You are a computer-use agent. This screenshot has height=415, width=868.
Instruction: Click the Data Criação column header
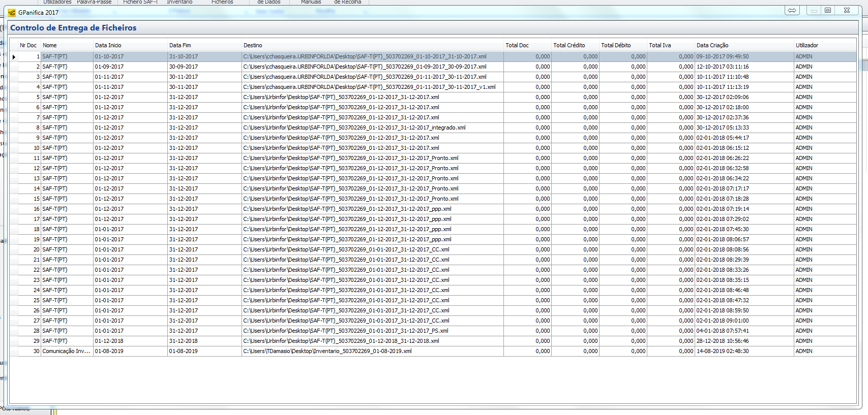[712, 45]
